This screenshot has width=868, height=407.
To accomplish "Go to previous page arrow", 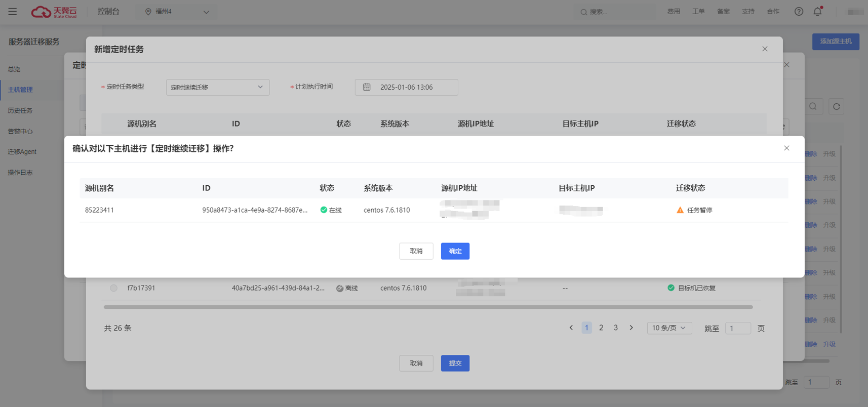I will click(571, 328).
